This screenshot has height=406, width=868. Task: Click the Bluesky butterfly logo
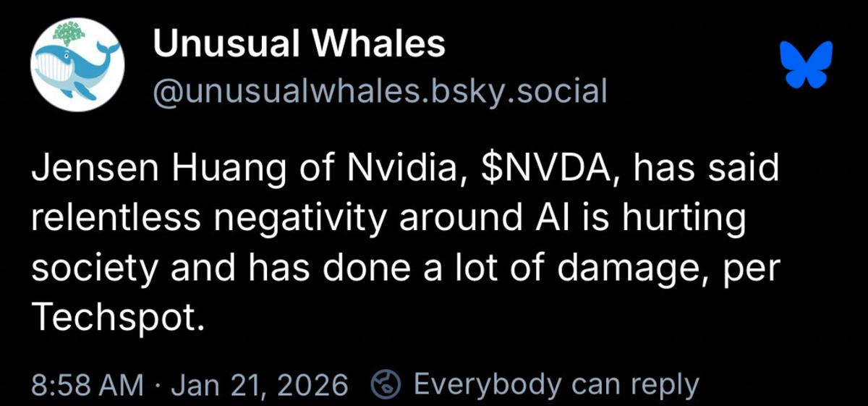tap(807, 64)
